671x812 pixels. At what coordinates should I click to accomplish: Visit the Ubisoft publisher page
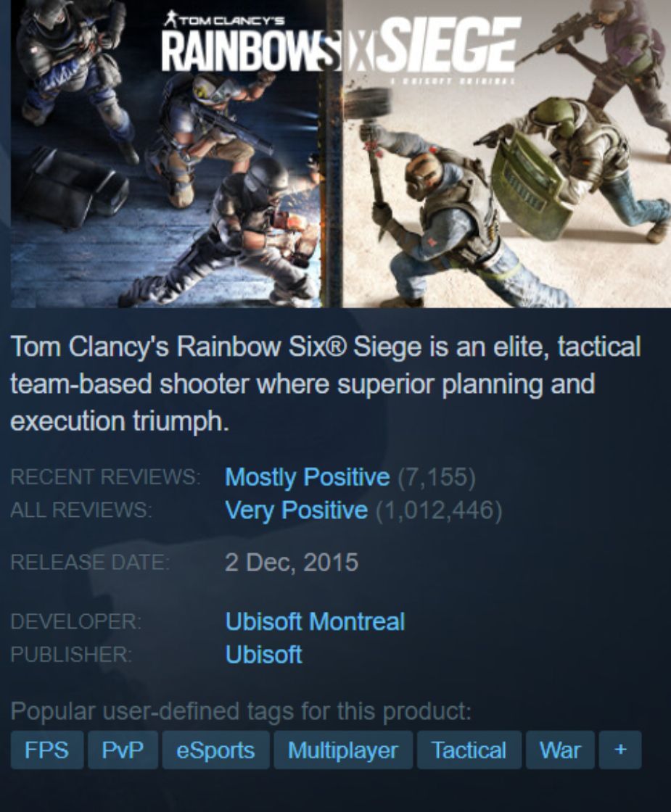[x=263, y=655]
